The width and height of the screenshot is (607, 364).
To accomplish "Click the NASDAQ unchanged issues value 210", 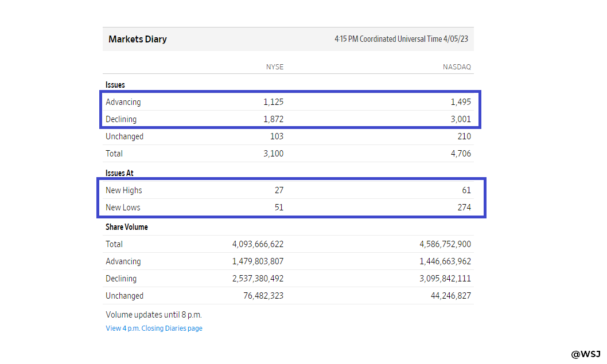I will coord(464,136).
